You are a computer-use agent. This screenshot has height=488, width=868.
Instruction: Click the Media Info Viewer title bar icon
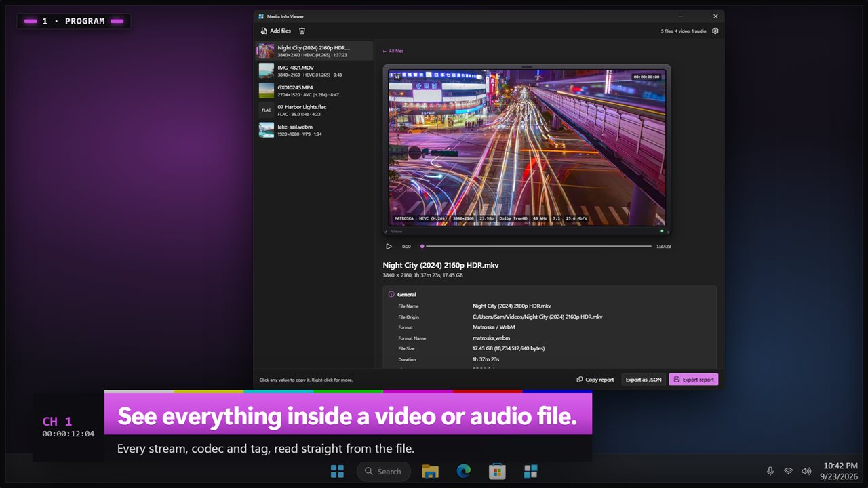point(261,16)
